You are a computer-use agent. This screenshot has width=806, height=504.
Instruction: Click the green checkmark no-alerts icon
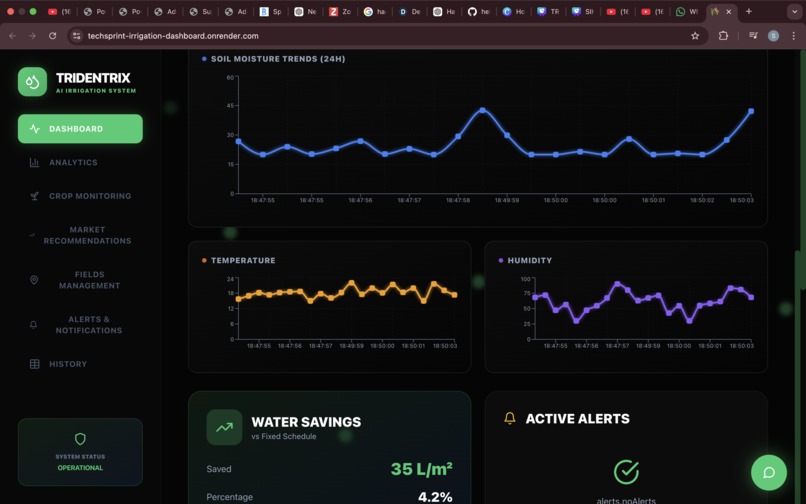point(626,472)
